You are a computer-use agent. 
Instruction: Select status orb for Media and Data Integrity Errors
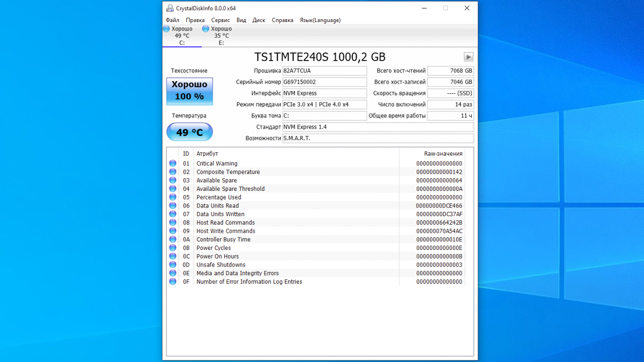coord(173,274)
